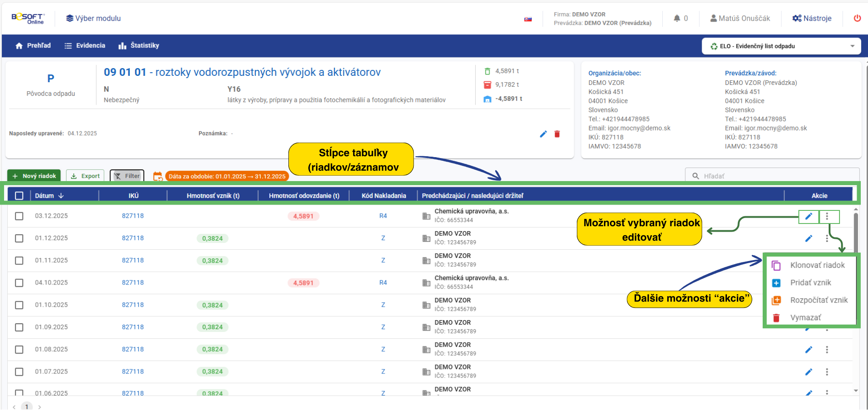The height and width of the screenshot is (410, 868).
Task: Open the notifications bell icon
Action: (x=677, y=19)
